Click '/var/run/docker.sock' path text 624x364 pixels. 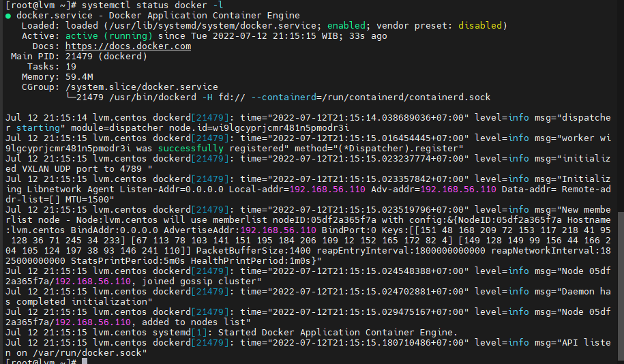[87, 353]
